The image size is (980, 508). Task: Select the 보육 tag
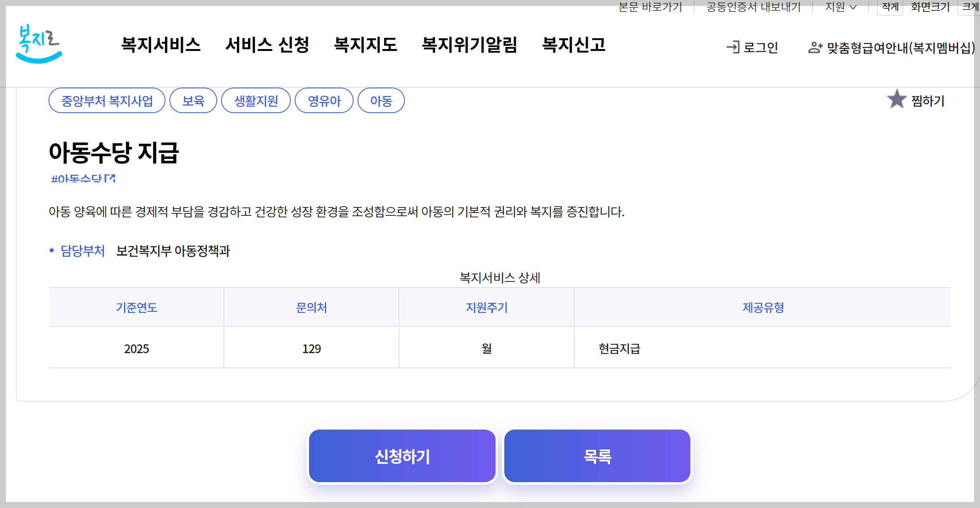tap(193, 101)
